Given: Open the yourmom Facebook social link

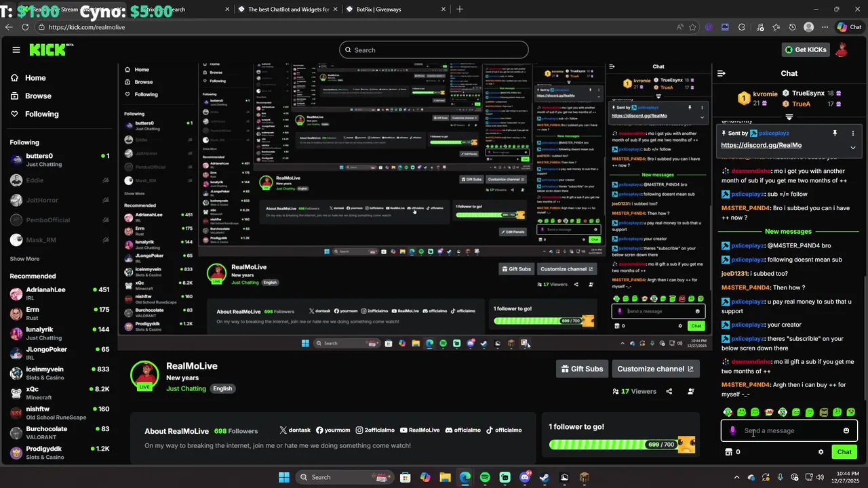Looking at the screenshot, I should click(333, 430).
